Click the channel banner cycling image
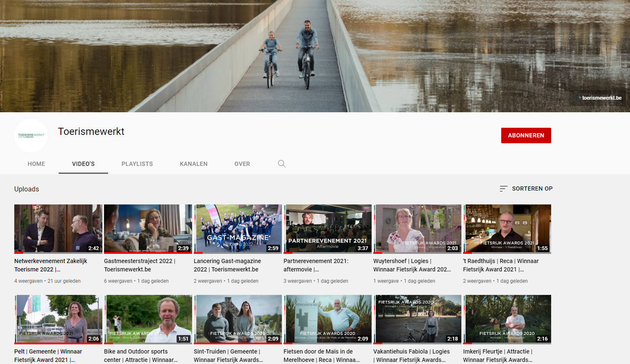 (x=315, y=56)
